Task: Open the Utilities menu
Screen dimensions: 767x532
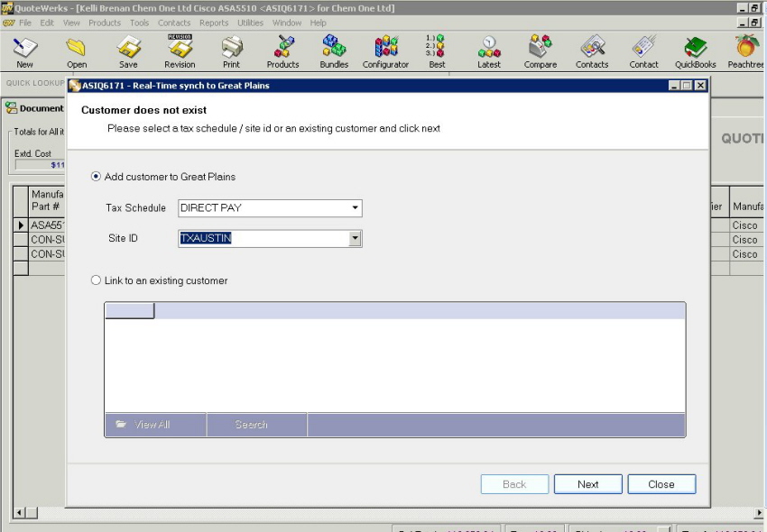Action: pos(251,23)
